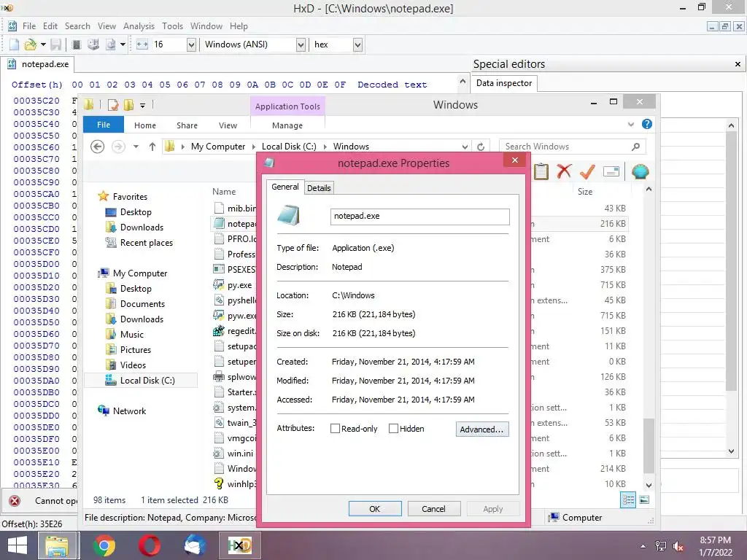
Task: Click the date and time clock on the taskbar
Action: point(715,546)
